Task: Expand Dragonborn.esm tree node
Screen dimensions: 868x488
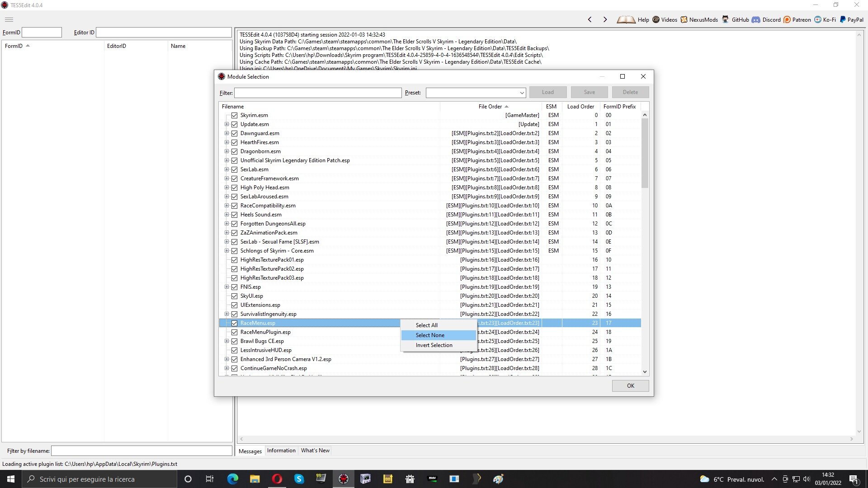Action: click(226, 151)
